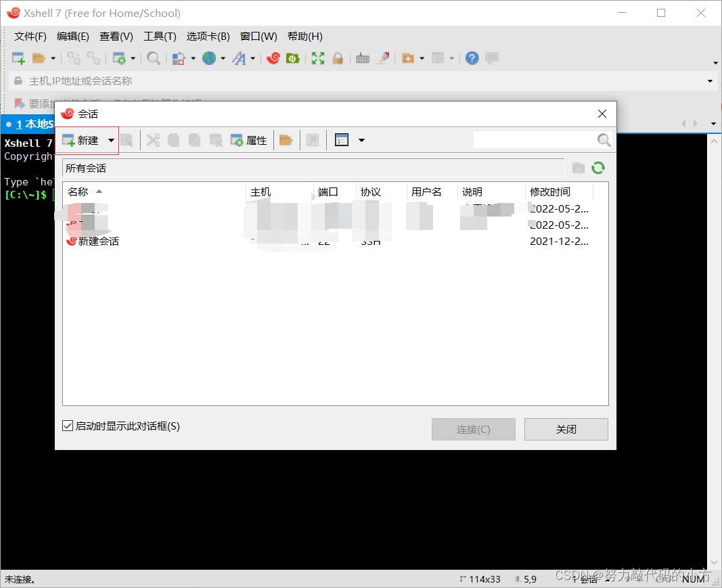Sort by 名称 column header

coord(154,192)
